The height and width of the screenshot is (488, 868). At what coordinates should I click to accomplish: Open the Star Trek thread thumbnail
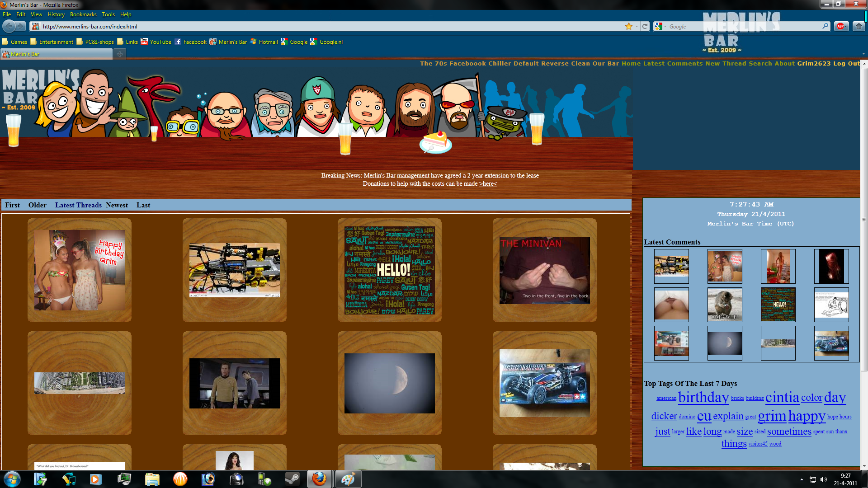(x=235, y=383)
